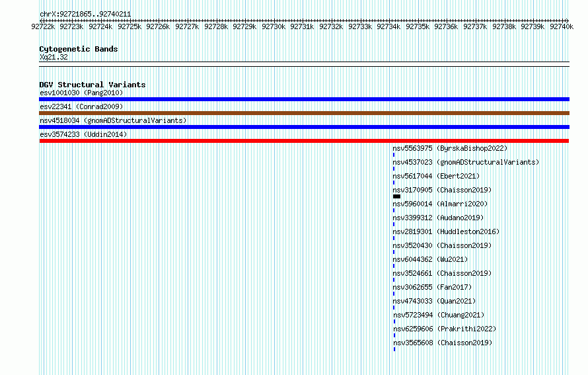Image resolution: width=588 pixels, height=375 pixels.
Task: Click nsv4743033 (Quan2021) label
Action: coord(434,301)
